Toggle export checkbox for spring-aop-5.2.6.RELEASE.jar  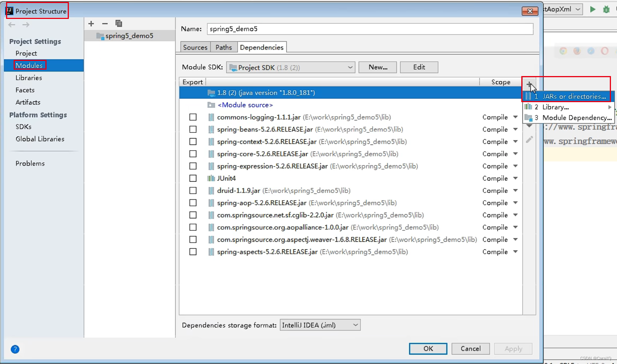(x=193, y=203)
